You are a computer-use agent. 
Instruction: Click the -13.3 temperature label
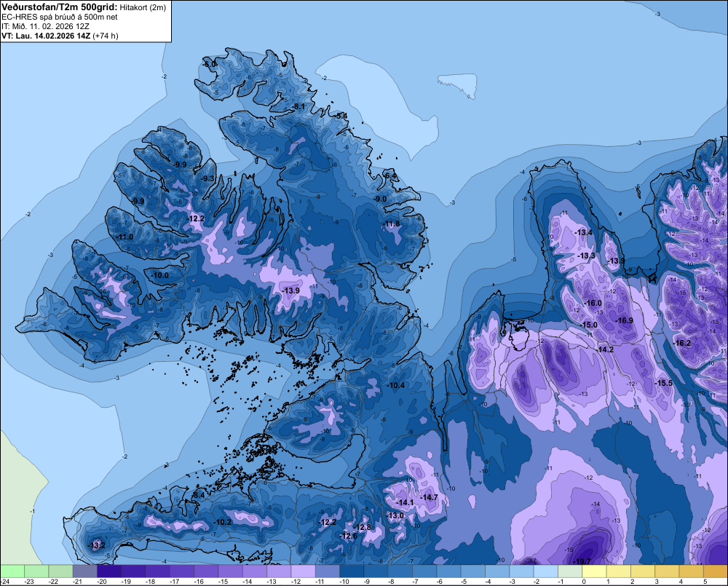(586, 256)
